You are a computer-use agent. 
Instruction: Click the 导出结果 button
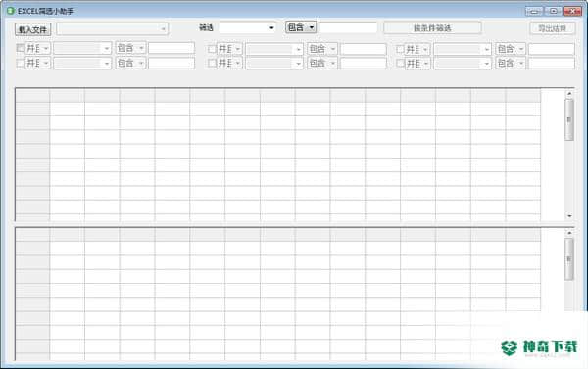tap(553, 28)
